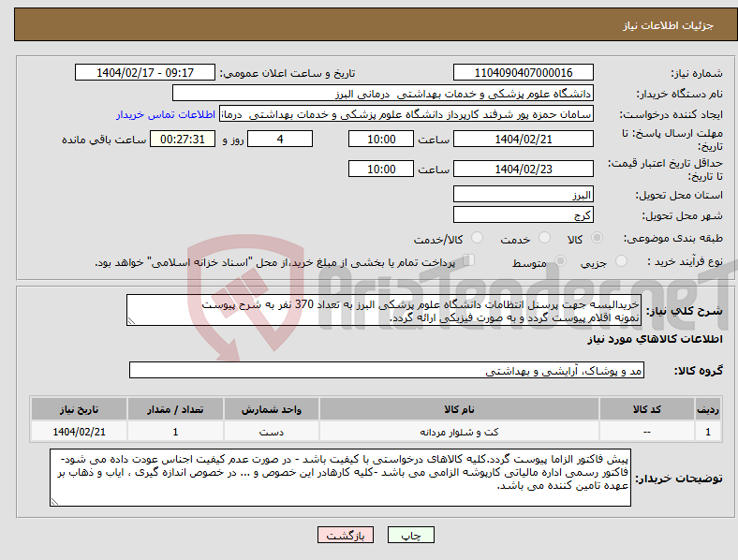
Task: Select the کالا radio button
Action: (597, 238)
